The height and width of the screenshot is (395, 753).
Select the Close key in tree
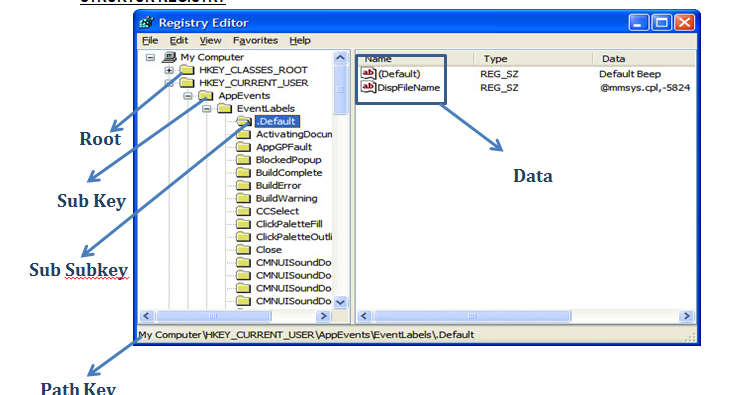pyautogui.click(x=268, y=250)
